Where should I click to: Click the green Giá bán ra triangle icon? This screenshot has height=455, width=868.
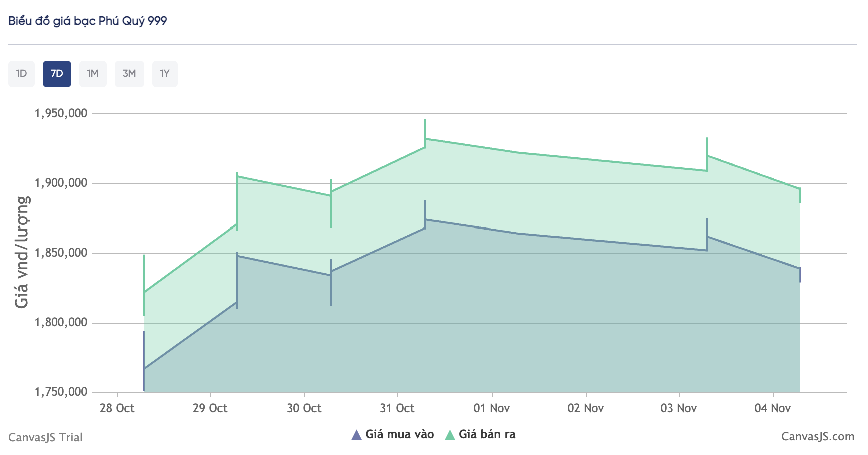point(450,435)
